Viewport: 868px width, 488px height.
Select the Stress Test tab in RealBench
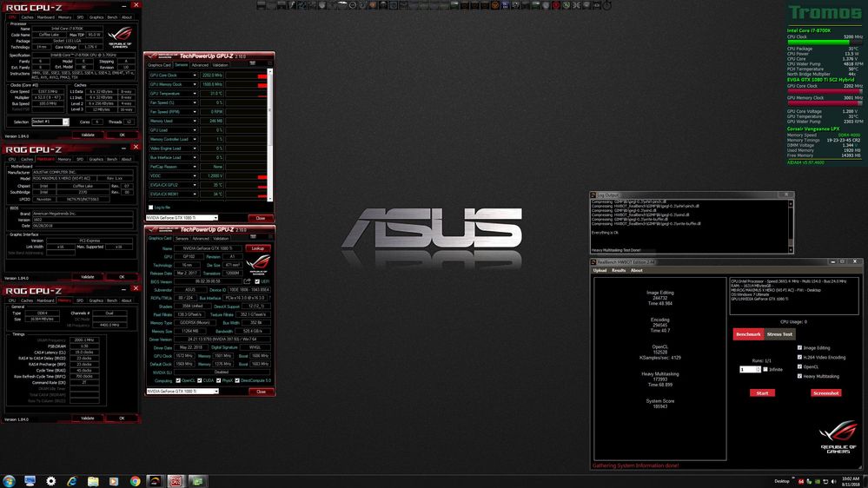point(779,334)
